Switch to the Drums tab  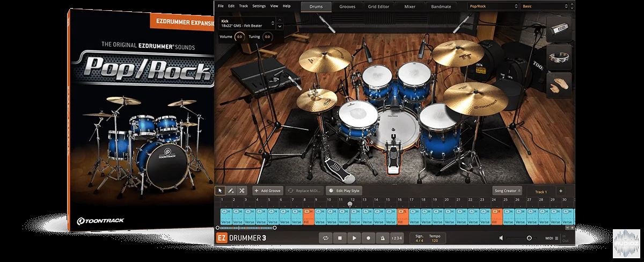tap(315, 7)
